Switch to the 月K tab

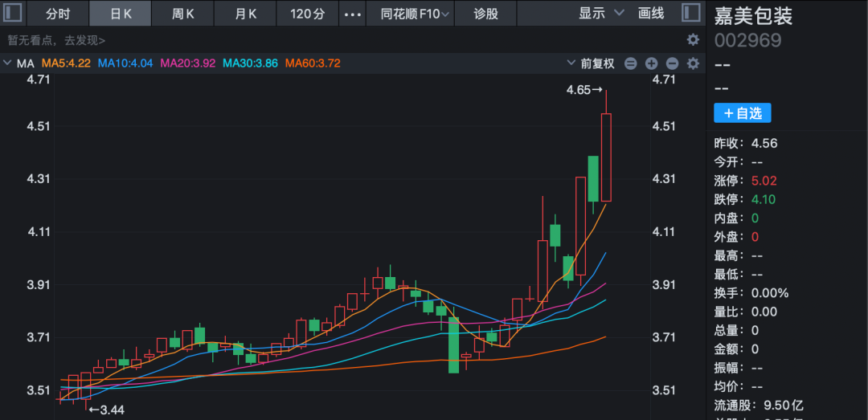(x=245, y=14)
